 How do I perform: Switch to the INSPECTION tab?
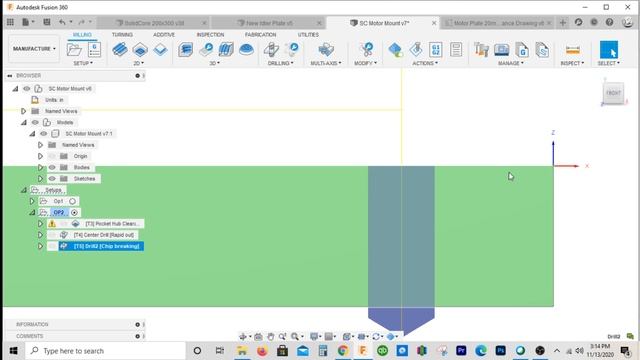point(210,35)
